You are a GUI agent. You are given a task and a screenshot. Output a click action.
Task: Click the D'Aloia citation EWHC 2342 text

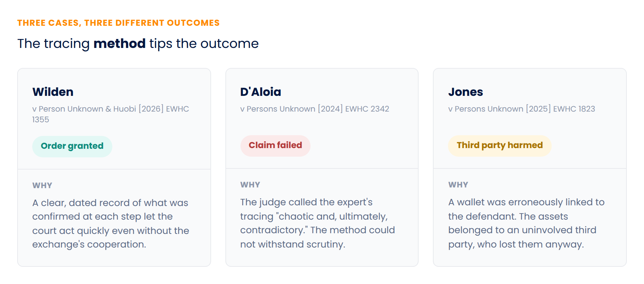[x=314, y=109]
